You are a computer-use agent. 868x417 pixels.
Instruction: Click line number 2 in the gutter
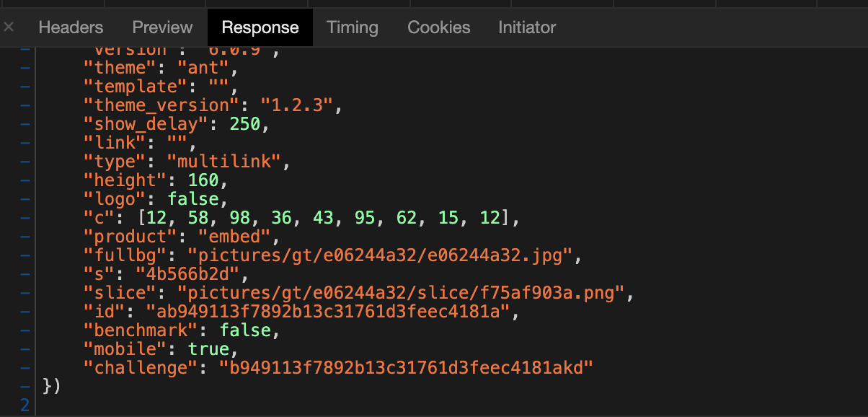pos(26,405)
